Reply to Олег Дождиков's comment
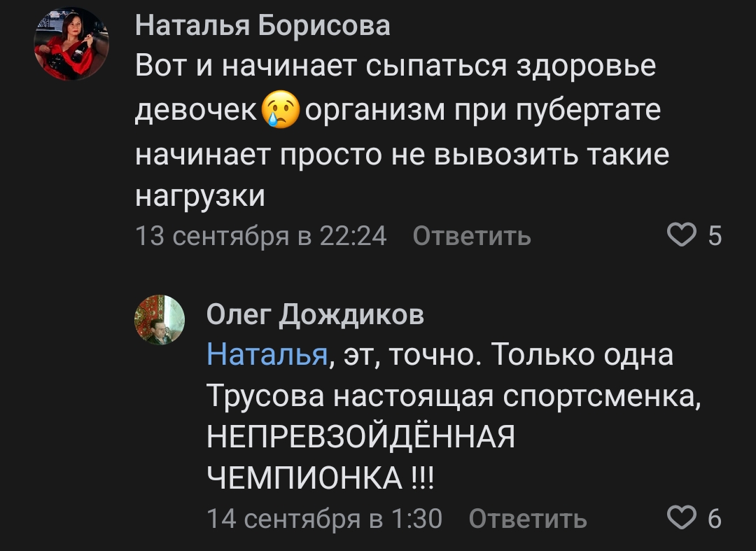This screenshot has width=756, height=551. pyautogui.click(x=528, y=519)
